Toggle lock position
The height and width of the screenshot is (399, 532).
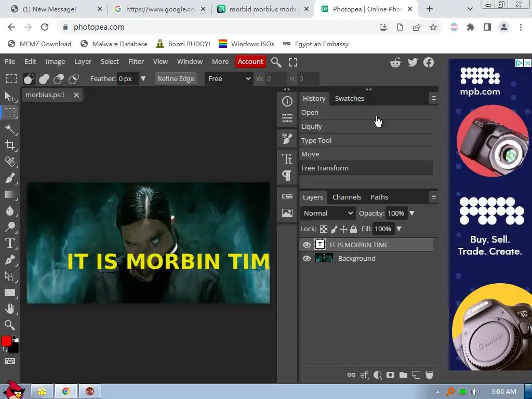point(344,229)
